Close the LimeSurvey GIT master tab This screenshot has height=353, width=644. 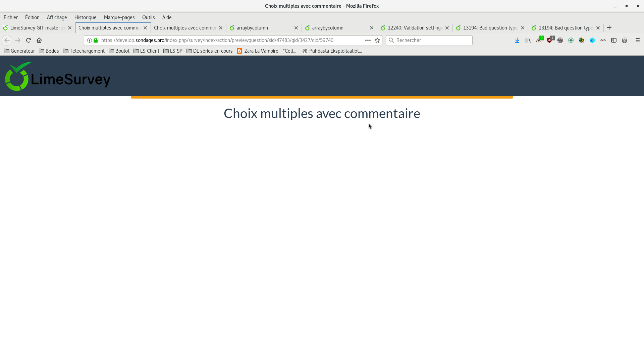click(70, 28)
